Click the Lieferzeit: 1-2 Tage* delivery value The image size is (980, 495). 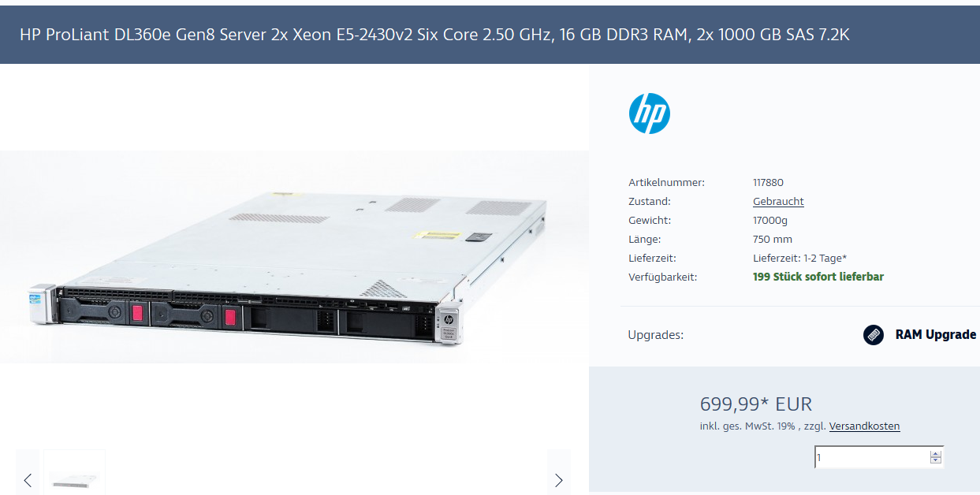pos(799,258)
